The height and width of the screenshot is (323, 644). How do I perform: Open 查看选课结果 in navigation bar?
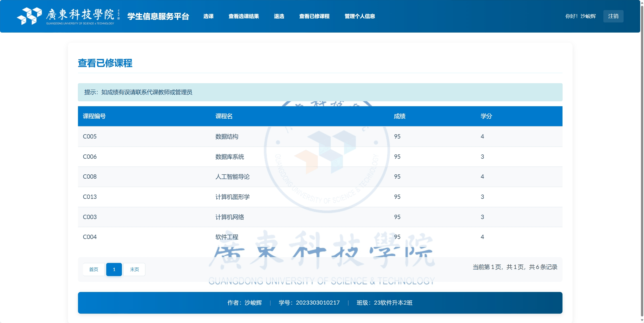tap(244, 16)
